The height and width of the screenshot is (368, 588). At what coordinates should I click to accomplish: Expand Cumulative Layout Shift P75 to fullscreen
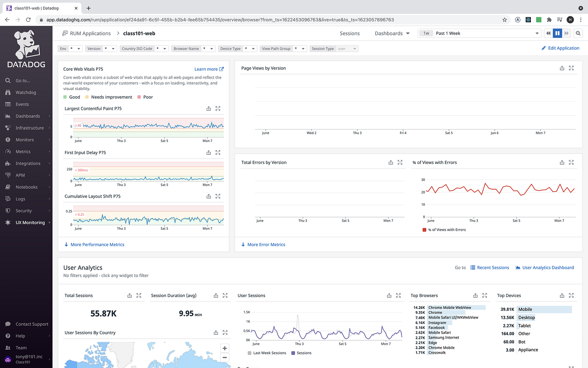pos(218,196)
